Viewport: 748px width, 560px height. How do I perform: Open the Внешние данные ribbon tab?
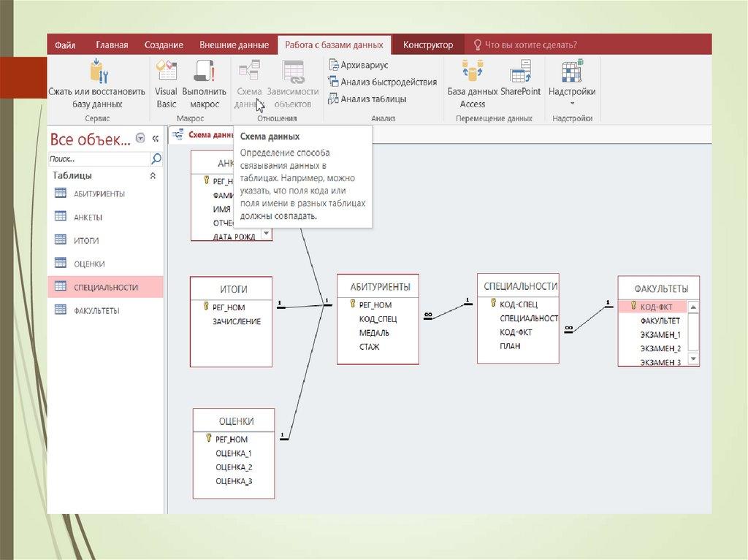pos(234,45)
